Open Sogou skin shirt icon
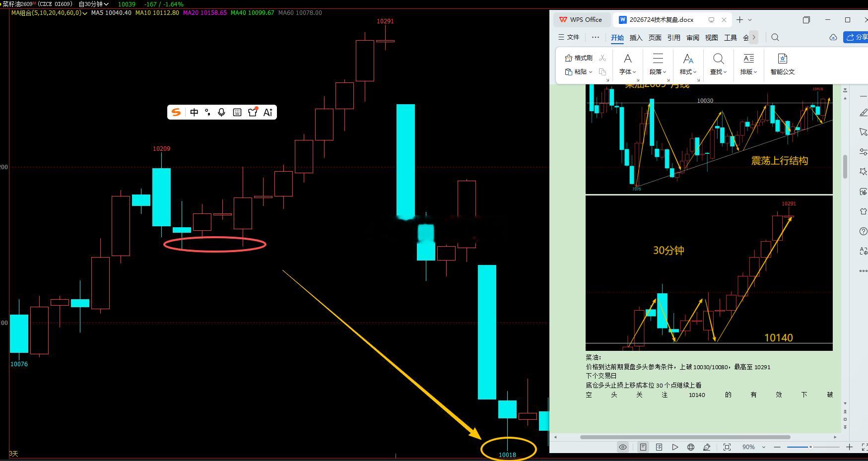Screen dimensions: 868x461 [x=253, y=112]
